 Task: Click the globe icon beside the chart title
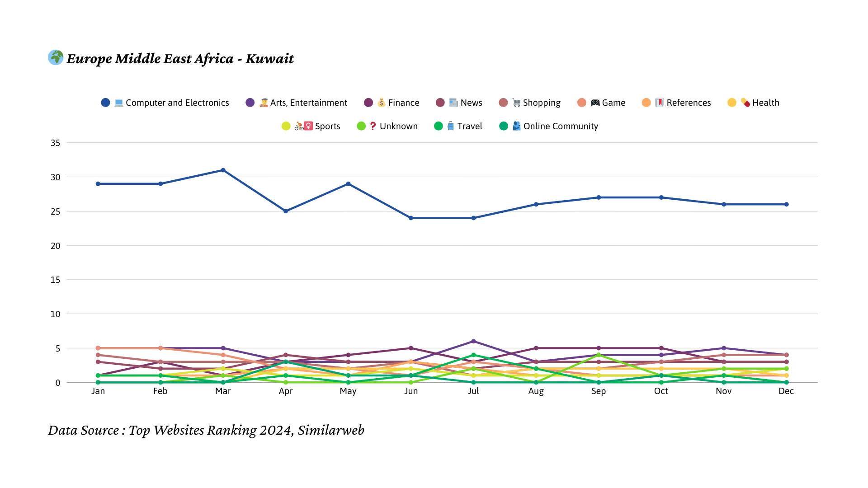56,57
